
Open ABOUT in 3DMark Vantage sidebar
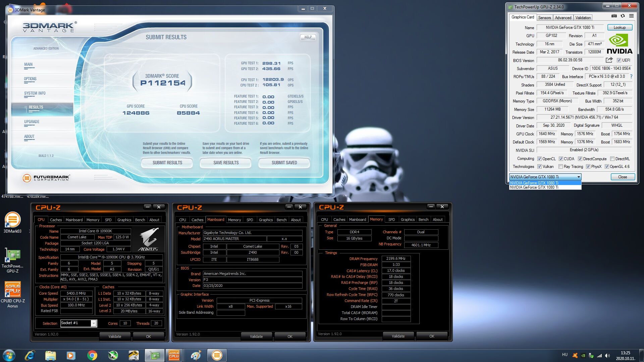point(29,137)
